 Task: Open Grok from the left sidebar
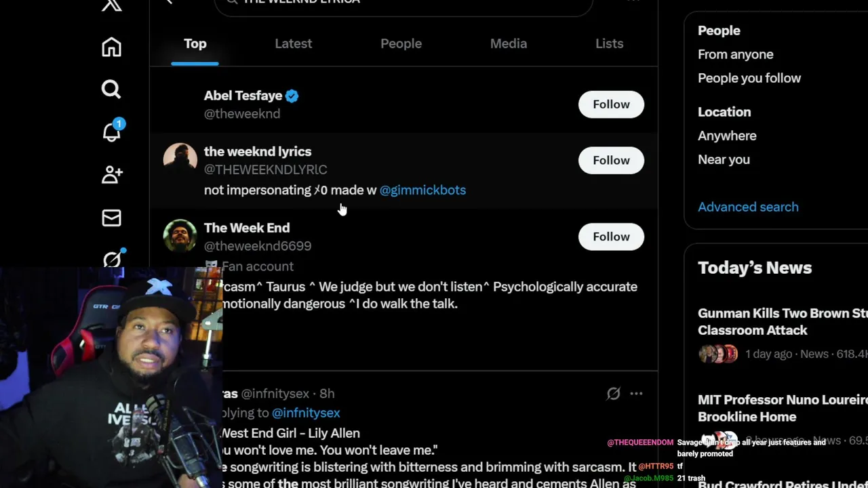[113, 259]
